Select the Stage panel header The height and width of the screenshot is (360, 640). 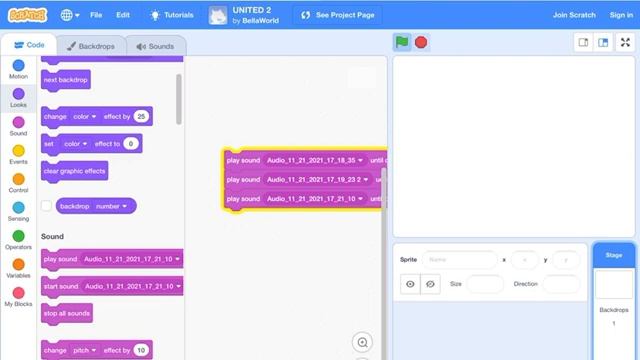614,256
